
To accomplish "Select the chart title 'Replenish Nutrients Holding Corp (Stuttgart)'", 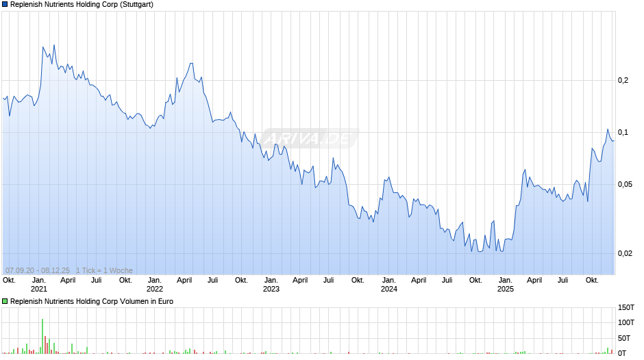I will (x=82, y=5).
